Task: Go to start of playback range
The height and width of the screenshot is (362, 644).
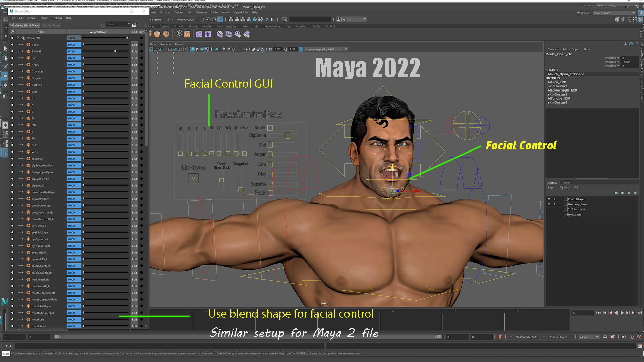Action: click(598, 313)
